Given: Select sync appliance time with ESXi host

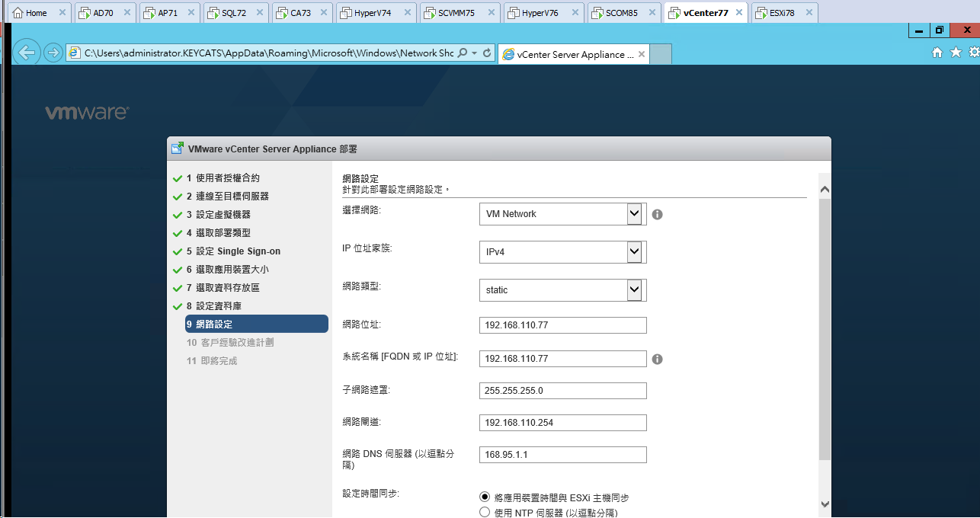Looking at the screenshot, I should (485, 497).
